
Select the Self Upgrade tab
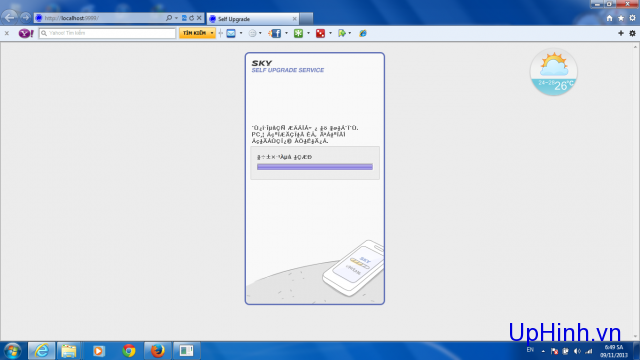[x=253, y=19]
